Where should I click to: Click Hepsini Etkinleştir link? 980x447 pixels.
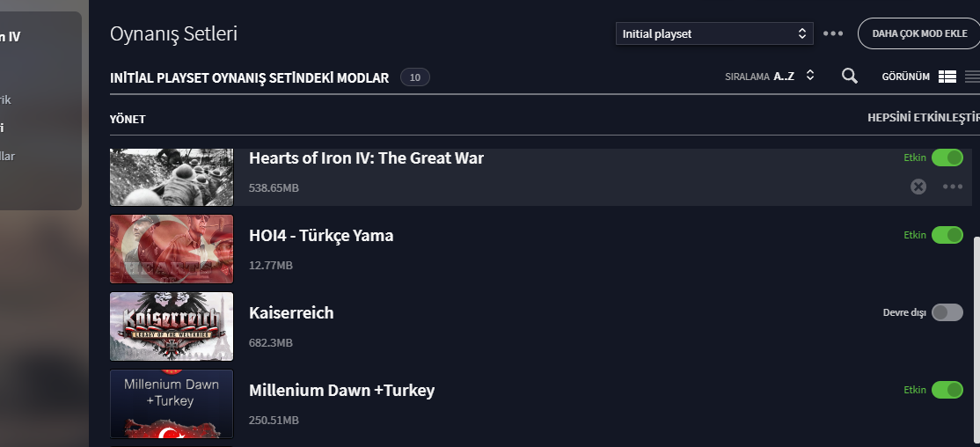click(x=923, y=119)
